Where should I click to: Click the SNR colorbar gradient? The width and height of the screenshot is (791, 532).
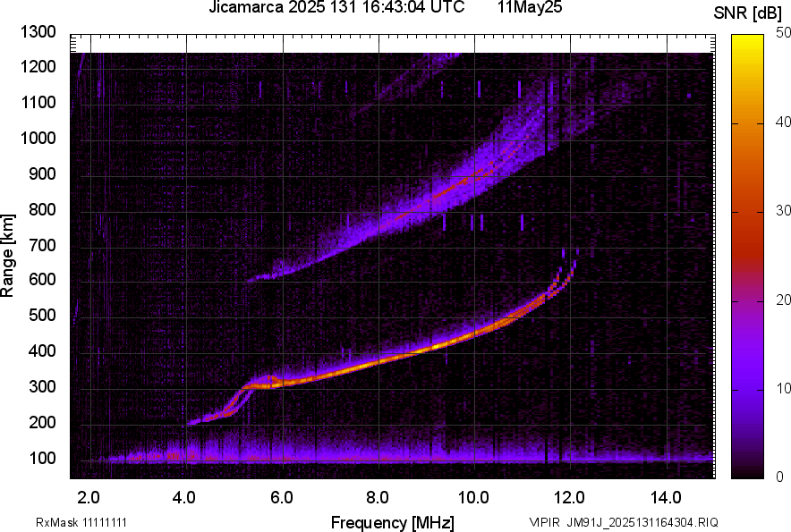(x=747, y=257)
